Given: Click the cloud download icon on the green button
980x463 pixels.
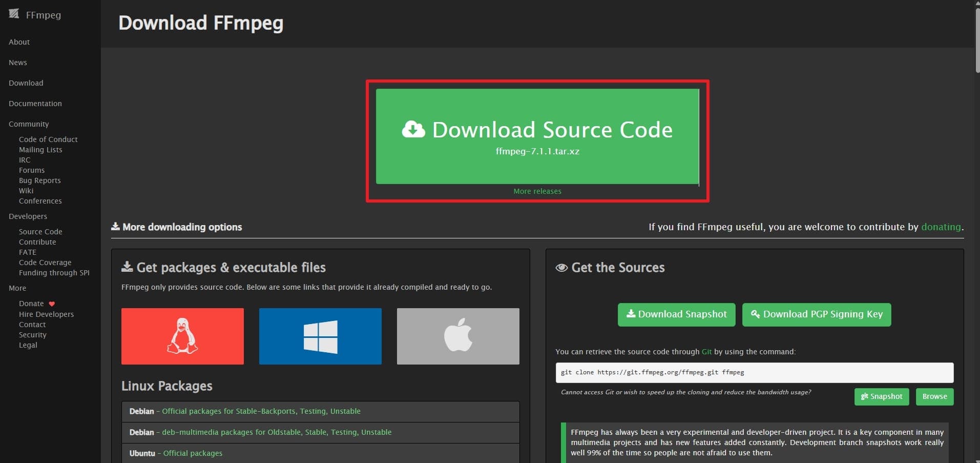Looking at the screenshot, I should coord(414,129).
